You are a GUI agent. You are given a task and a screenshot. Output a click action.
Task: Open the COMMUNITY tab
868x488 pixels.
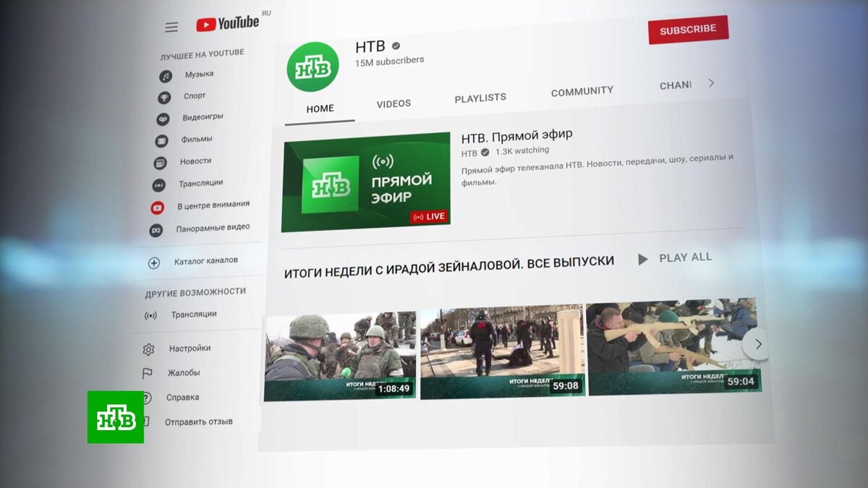582,91
